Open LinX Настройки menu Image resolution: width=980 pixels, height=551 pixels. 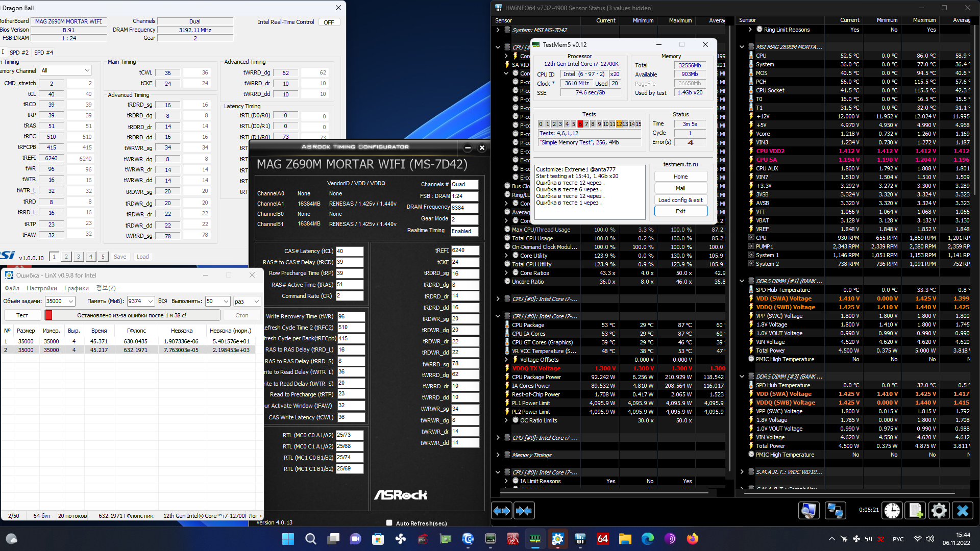(x=42, y=288)
